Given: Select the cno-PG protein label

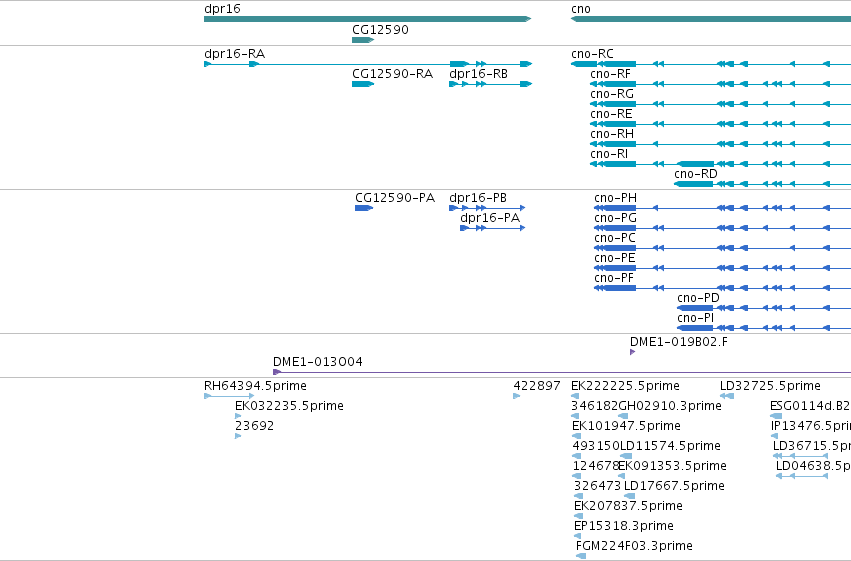Looking at the screenshot, I should click(615, 218).
